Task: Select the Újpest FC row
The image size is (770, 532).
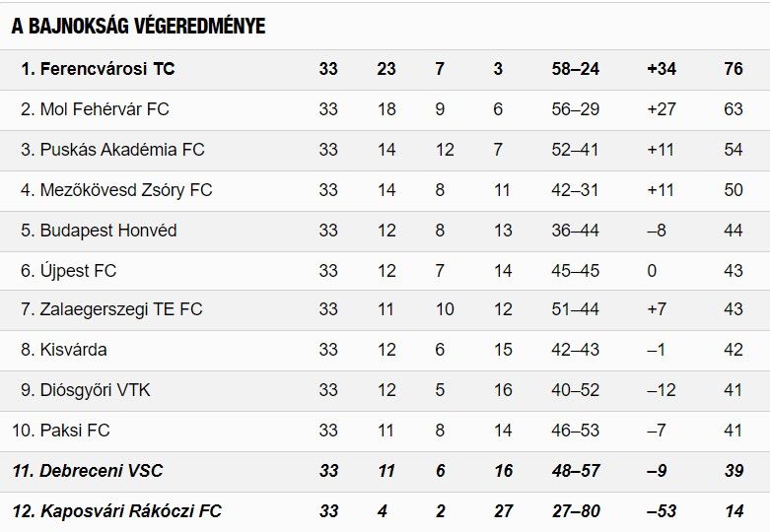Action: pos(385,271)
